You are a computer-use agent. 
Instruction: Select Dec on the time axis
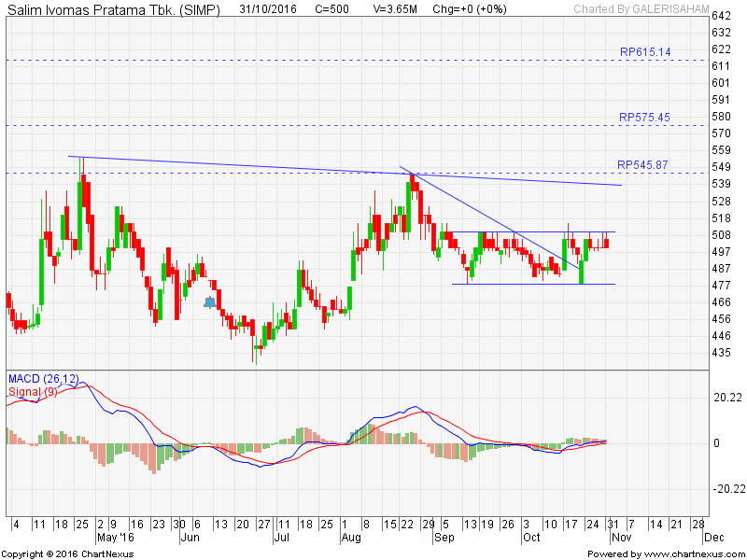(712, 539)
